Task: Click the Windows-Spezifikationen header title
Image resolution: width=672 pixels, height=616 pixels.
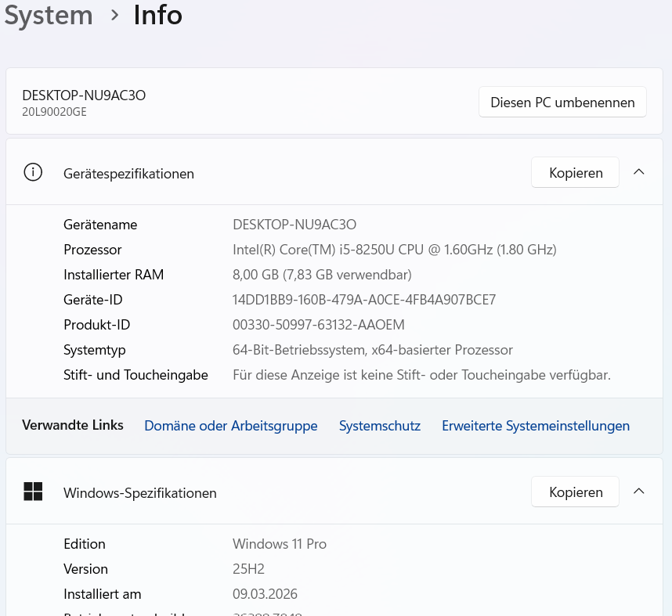Action: pyautogui.click(x=139, y=493)
